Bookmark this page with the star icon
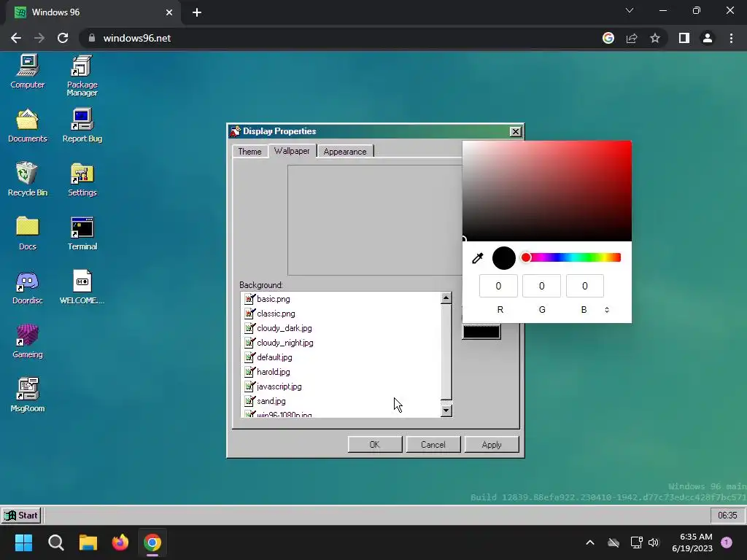Image resolution: width=747 pixels, height=560 pixels. click(x=655, y=38)
